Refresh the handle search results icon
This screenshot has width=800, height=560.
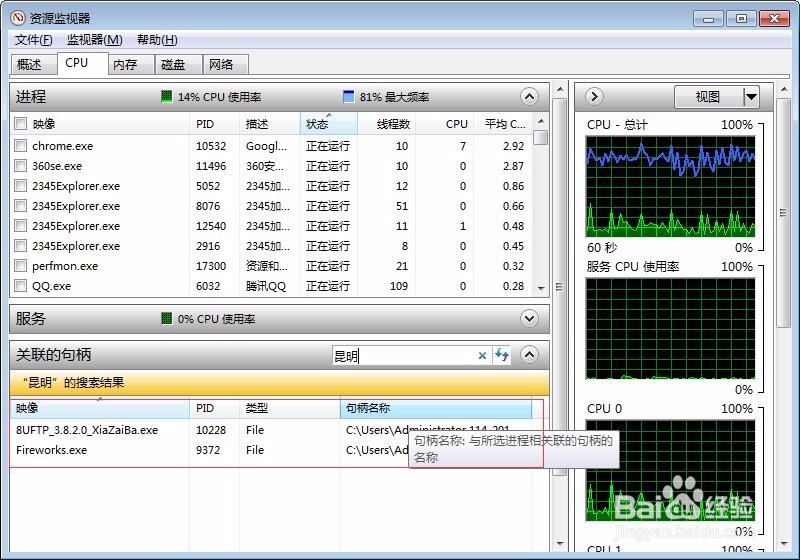pos(502,355)
